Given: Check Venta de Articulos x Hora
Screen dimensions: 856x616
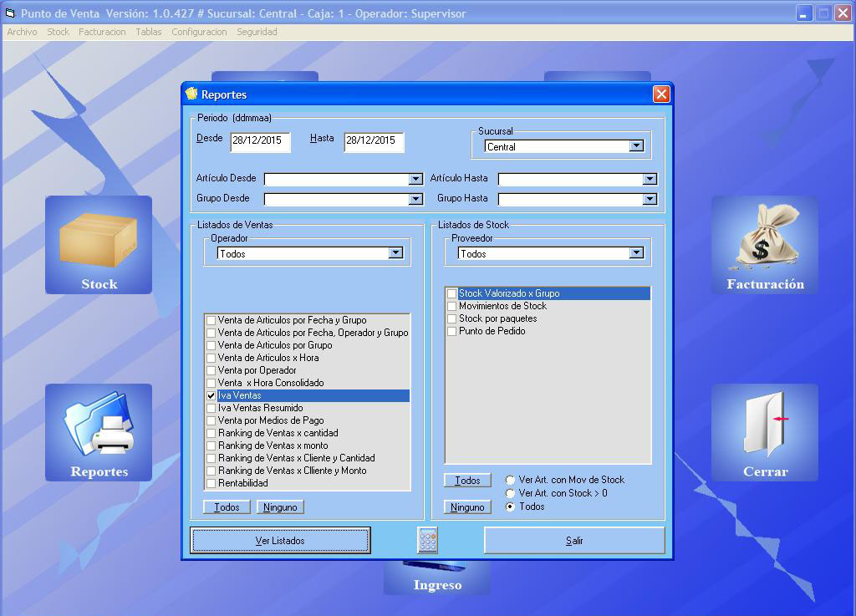Looking at the screenshot, I should click(x=211, y=358).
